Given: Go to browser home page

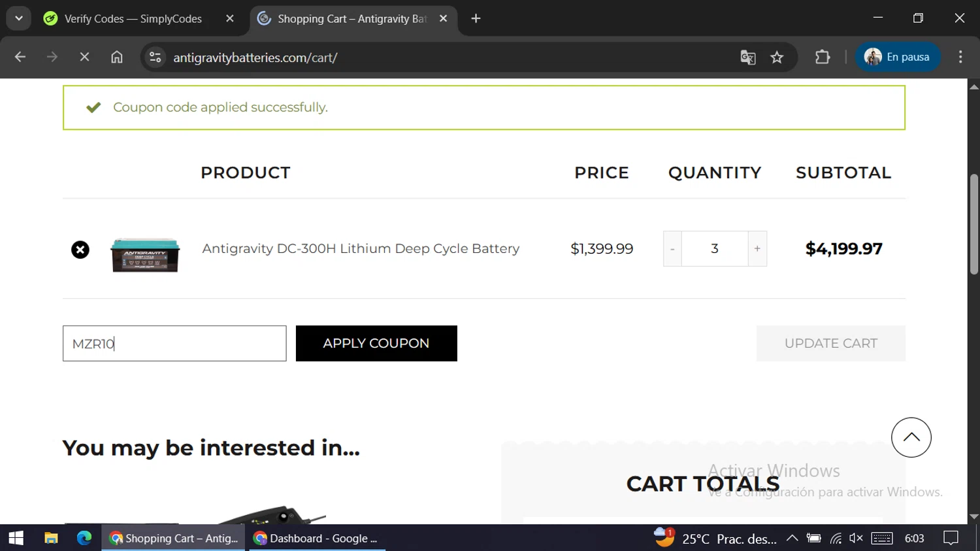Looking at the screenshot, I should [x=117, y=58].
